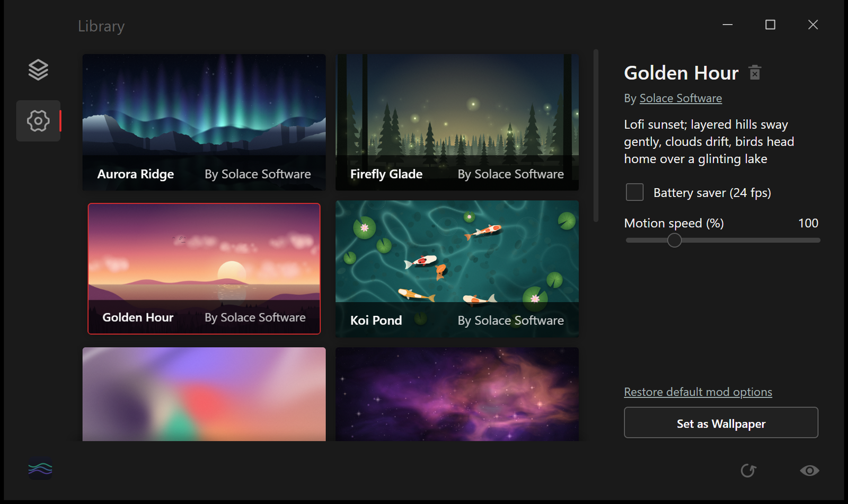
Task: Select the Aurora Ridge wallpaper thumbnail
Action: click(x=204, y=122)
